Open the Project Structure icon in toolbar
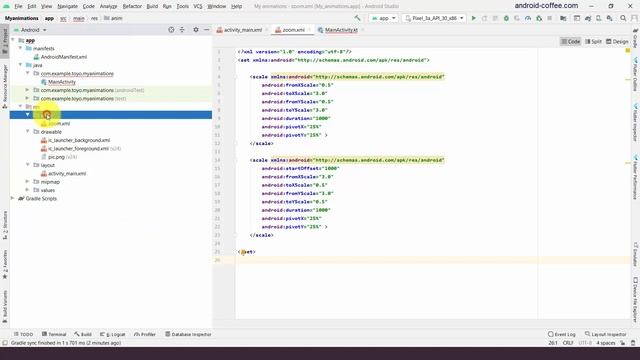The width and height of the screenshot is (640, 360). click(563, 18)
